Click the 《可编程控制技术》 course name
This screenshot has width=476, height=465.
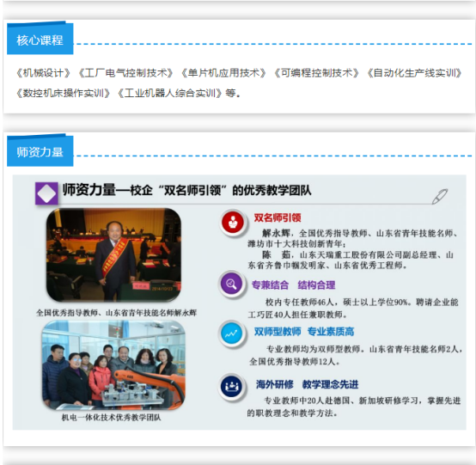point(316,73)
